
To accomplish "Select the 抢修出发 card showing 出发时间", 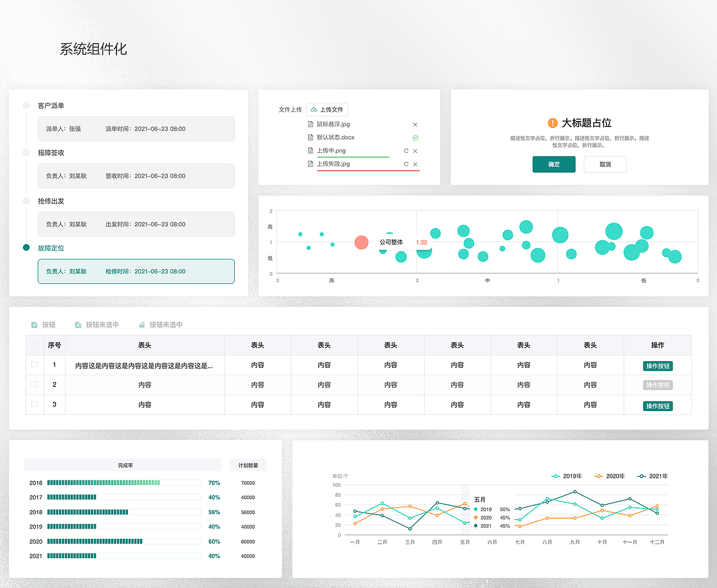I will pos(136,224).
